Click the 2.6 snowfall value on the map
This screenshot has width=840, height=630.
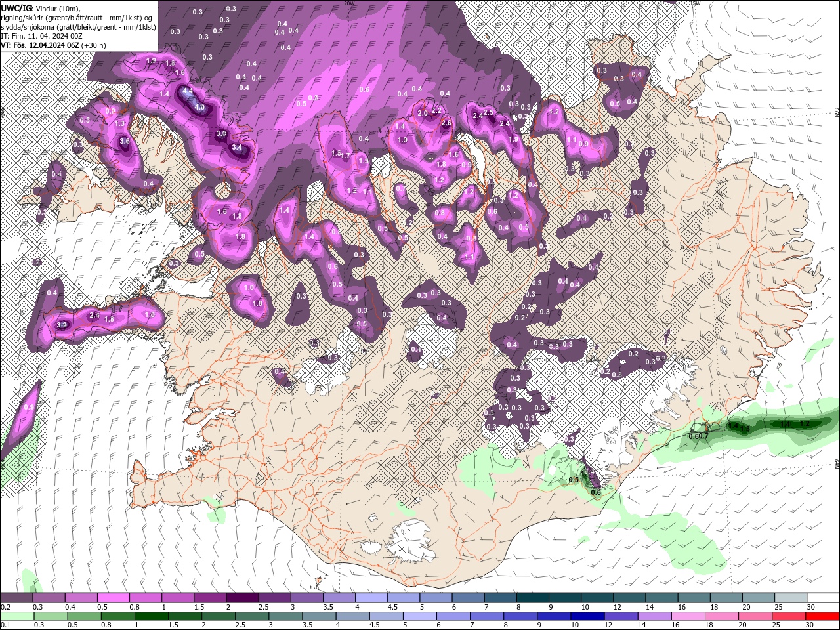point(446,123)
